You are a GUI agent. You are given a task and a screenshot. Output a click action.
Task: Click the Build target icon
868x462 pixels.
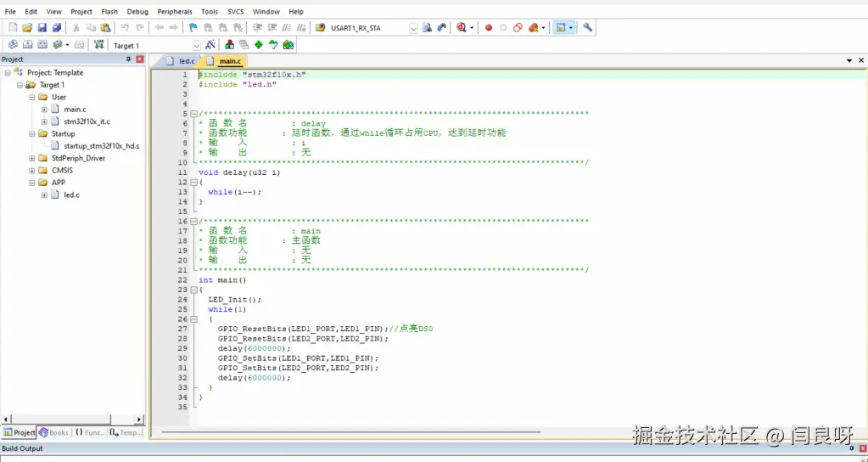pos(27,45)
